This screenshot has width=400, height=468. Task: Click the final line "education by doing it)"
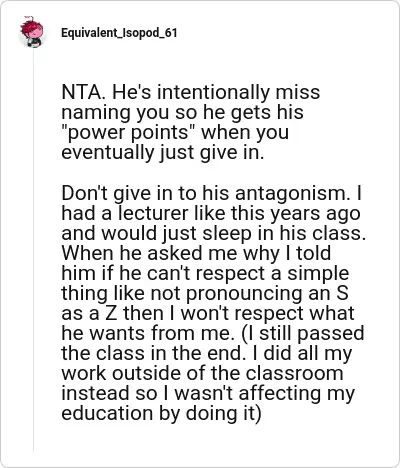(161, 414)
